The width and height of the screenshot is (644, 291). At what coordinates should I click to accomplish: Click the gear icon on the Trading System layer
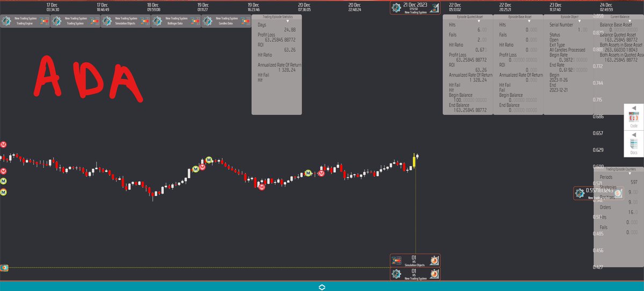click(x=57, y=21)
